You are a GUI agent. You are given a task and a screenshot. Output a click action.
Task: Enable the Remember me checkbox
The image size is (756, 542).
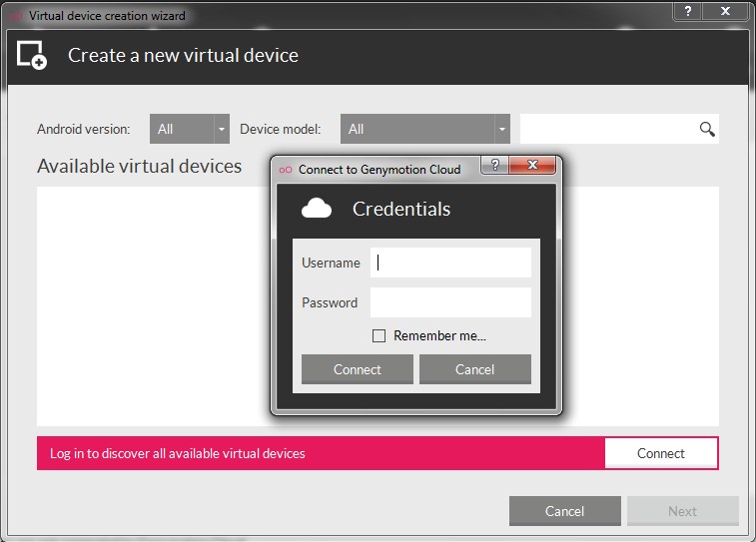pos(378,335)
